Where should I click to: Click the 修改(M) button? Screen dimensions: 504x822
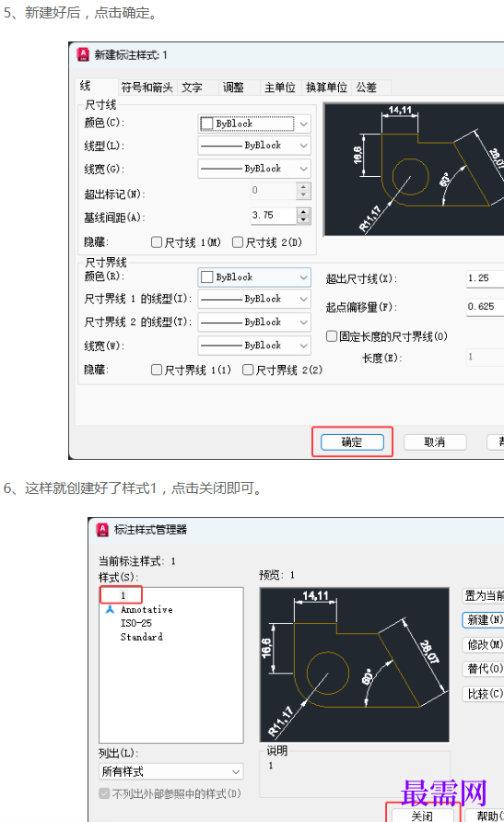[484, 644]
